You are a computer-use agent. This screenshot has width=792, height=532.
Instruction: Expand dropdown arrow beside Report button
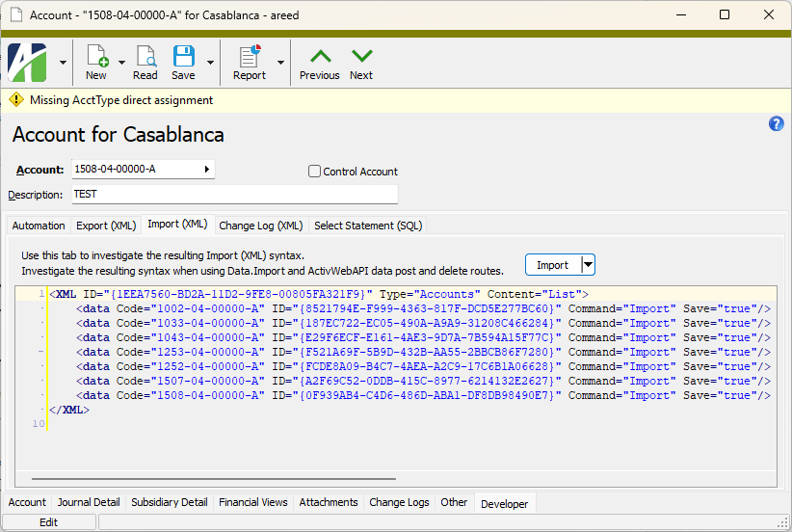click(x=280, y=63)
